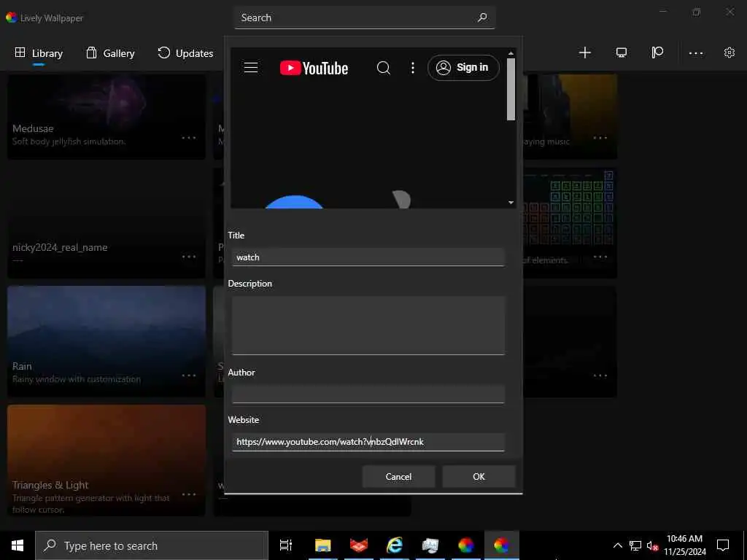Image resolution: width=747 pixels, height=560 pixels.
Task: Switch to the Updates tab
Action: point(185,53)
